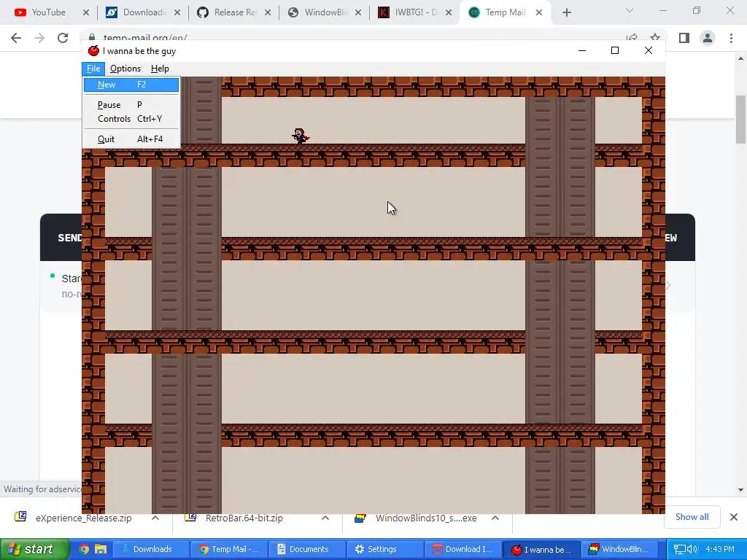Click the address bar URL
Screen dimensions: 747x560
pyautogui.click(x=145, y=38)
